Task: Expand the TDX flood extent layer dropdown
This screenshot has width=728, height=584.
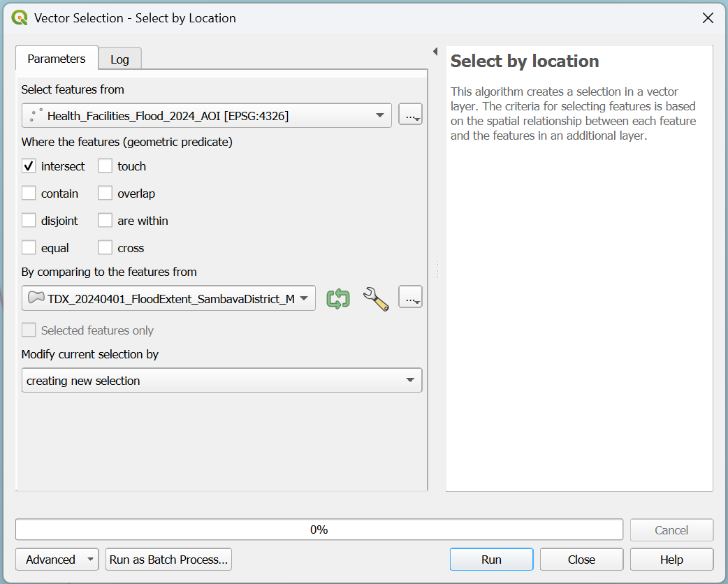Action: coord(169,298)
